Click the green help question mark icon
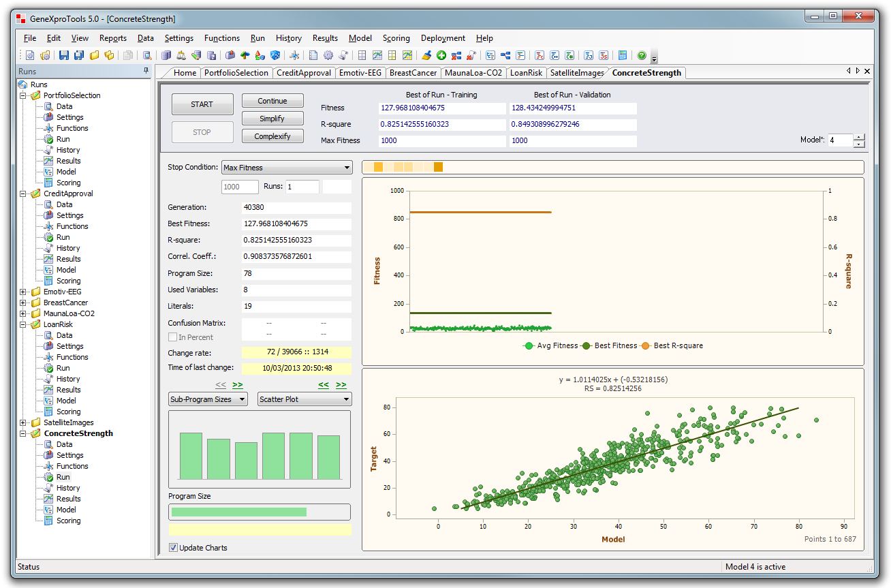 [x=642, y=55]
